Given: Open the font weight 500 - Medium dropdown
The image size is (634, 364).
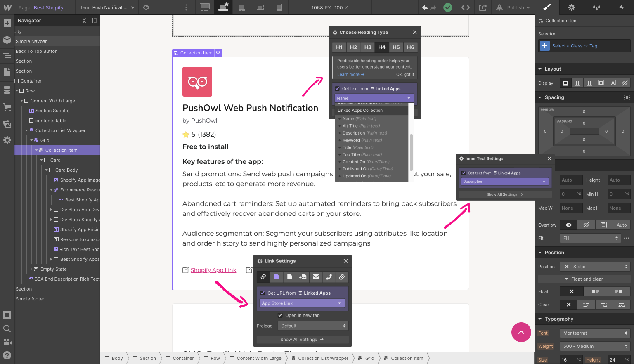Looking at the screenshot, I should 595,346.
